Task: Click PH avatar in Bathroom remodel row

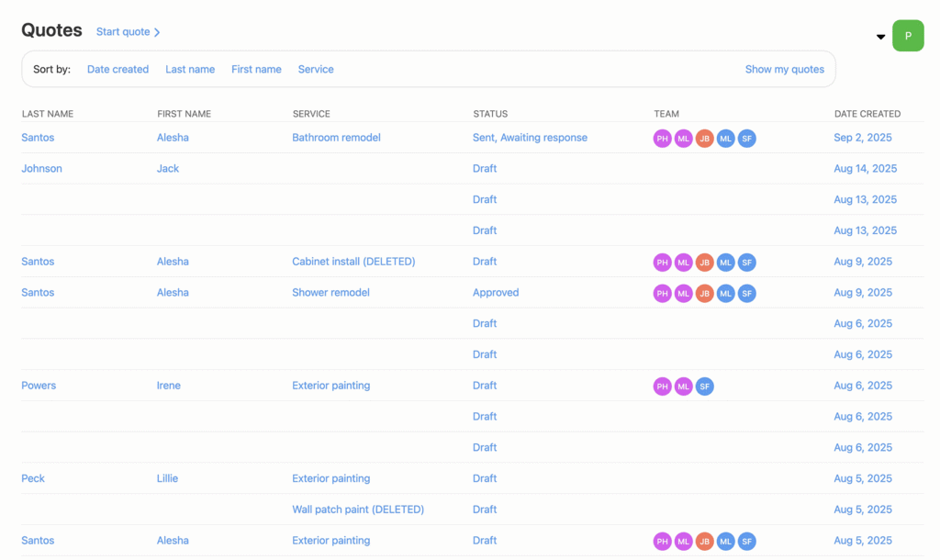Action: (662, 139)
